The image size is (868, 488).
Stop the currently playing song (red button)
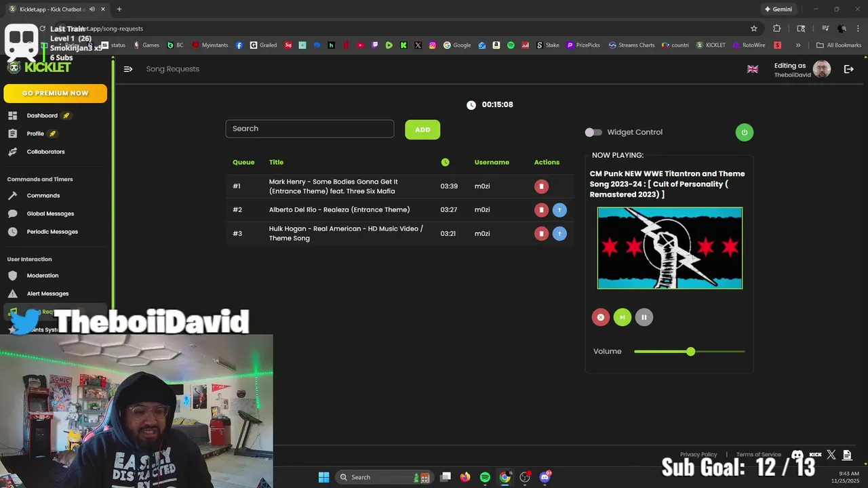[601, 317]
